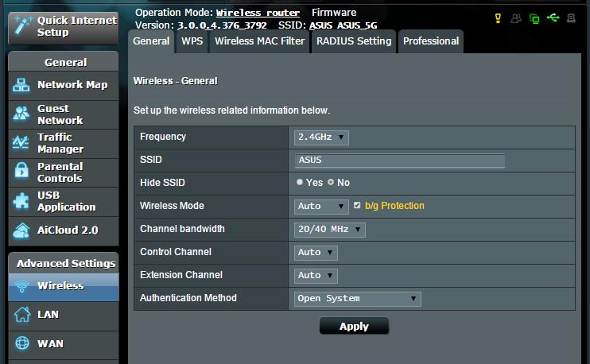Image resolution: width=590 pixels, height=364 pixels.
Task: Select LAN under Advanced Settings
Action: [x=64, y=315]
